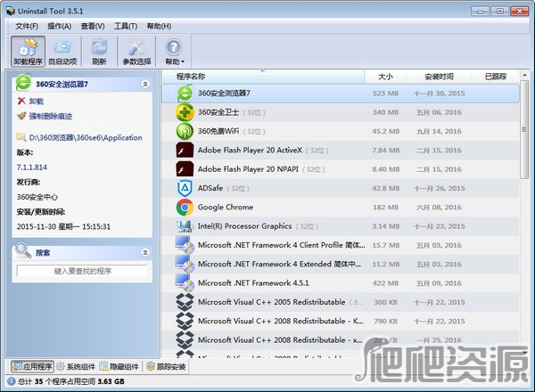
Task: Click the 360 browser logo in details panel
Action: [x=23, y=83]
